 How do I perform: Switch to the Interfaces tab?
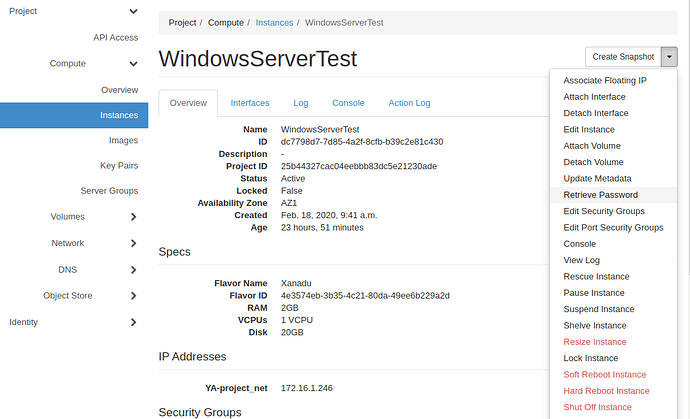(250, 103)
